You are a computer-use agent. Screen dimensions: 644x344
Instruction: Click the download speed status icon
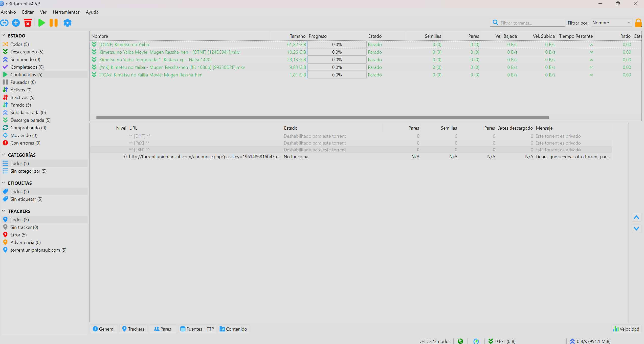point(491,341)
